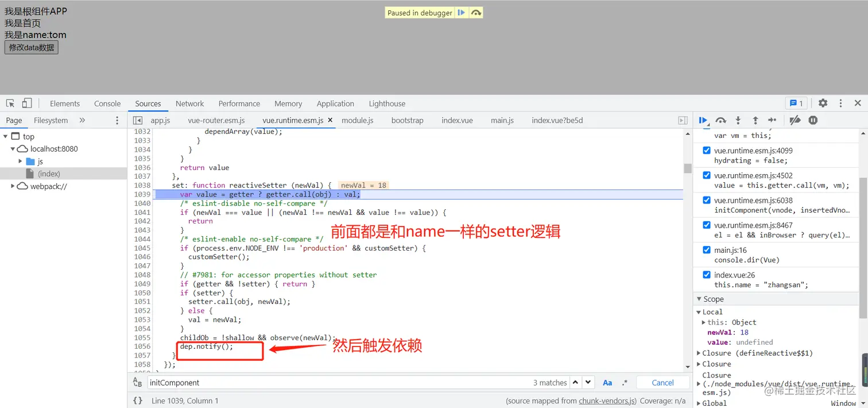Screen dimensions: 868x408
Task: Cancel the search in the find bar
Action: pos(662,383)
